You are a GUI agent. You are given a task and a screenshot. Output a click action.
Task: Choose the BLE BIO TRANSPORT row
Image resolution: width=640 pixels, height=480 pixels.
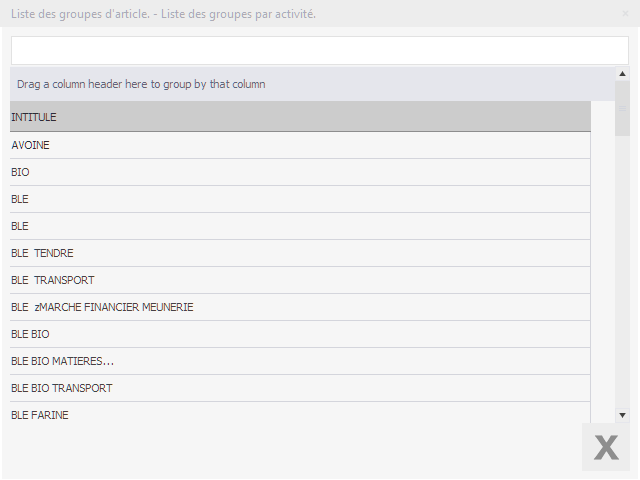click(x=300, y=388)
